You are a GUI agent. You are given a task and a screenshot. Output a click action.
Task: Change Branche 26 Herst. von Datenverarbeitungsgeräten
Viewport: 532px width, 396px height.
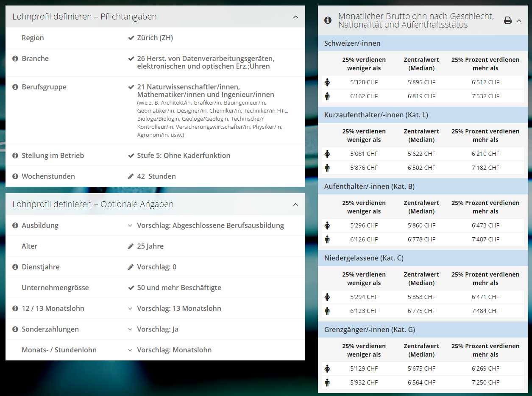(x=206, y=62)
